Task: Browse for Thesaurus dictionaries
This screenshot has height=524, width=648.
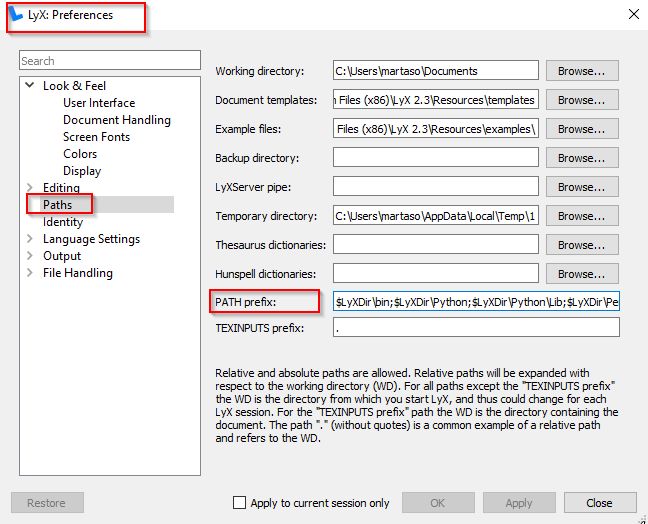Action: pyautogui.click(x=582, y=245)
